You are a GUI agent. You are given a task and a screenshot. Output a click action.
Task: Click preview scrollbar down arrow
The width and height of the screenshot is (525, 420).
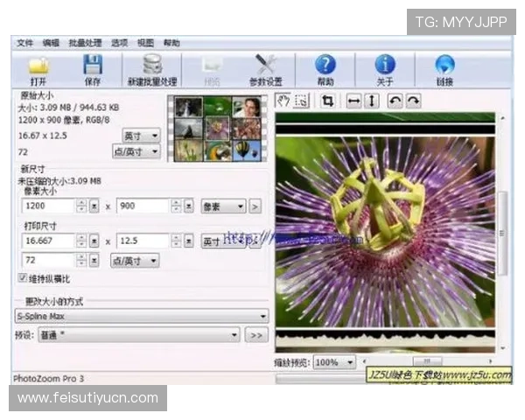(x=502, y=348)
